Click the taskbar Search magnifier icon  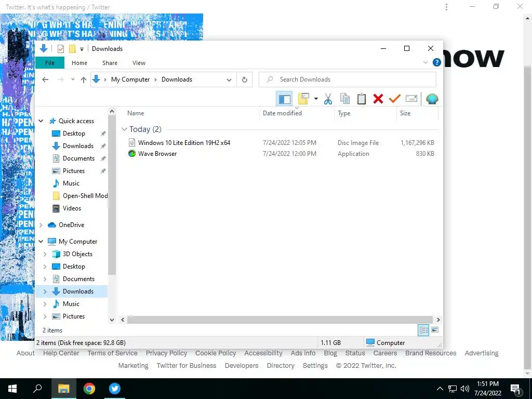(37, 389)
